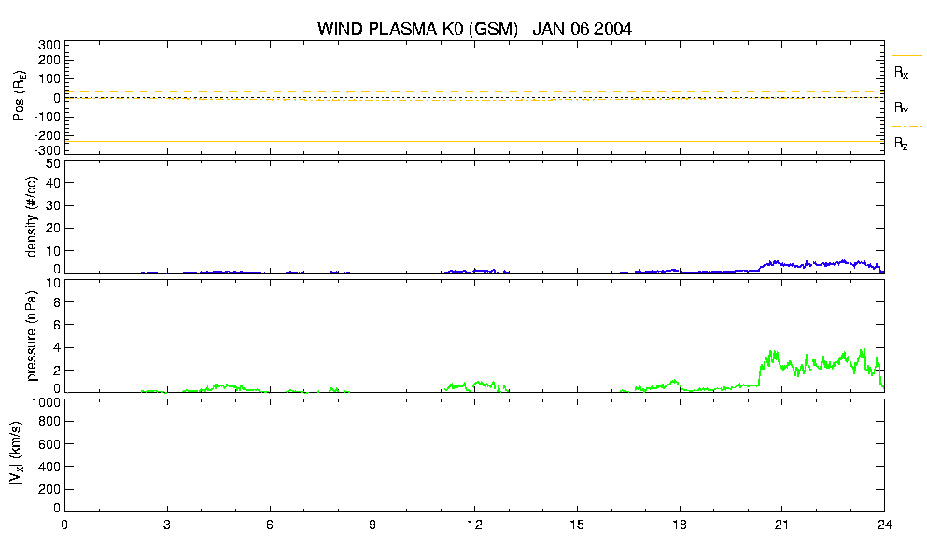This screenshot has width=927, height=560.
Task: Click x-axis tick label '12'
Action: click(474, 525)
